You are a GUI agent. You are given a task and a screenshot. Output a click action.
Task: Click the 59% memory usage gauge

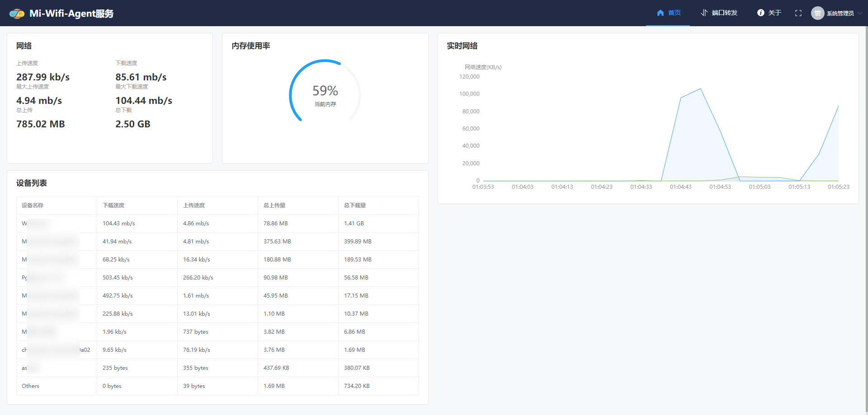(325, 92)
